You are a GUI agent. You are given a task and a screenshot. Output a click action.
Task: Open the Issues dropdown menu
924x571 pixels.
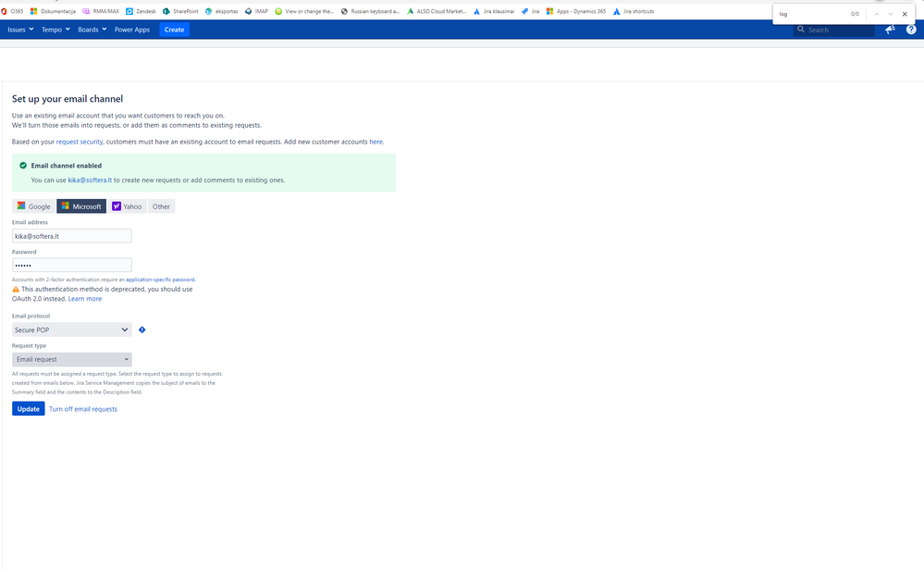[x=20, y=30]
